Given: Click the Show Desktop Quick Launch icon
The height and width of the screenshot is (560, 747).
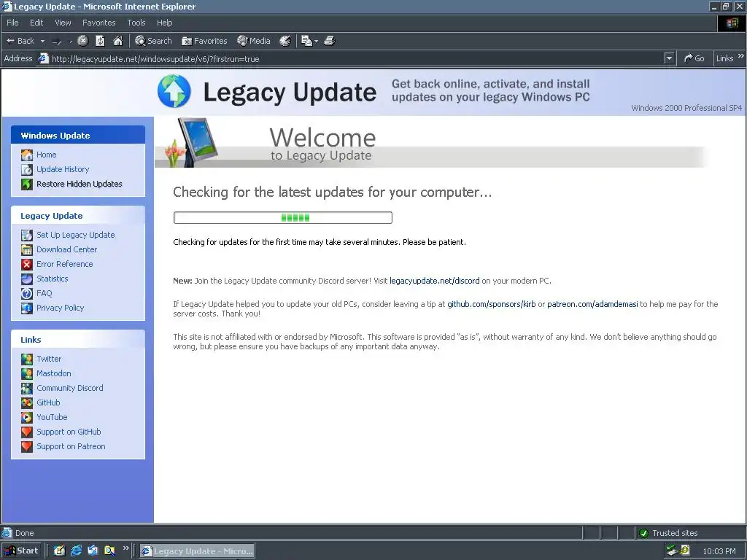Looking at the screenshot, I should [x=59, y=551].
